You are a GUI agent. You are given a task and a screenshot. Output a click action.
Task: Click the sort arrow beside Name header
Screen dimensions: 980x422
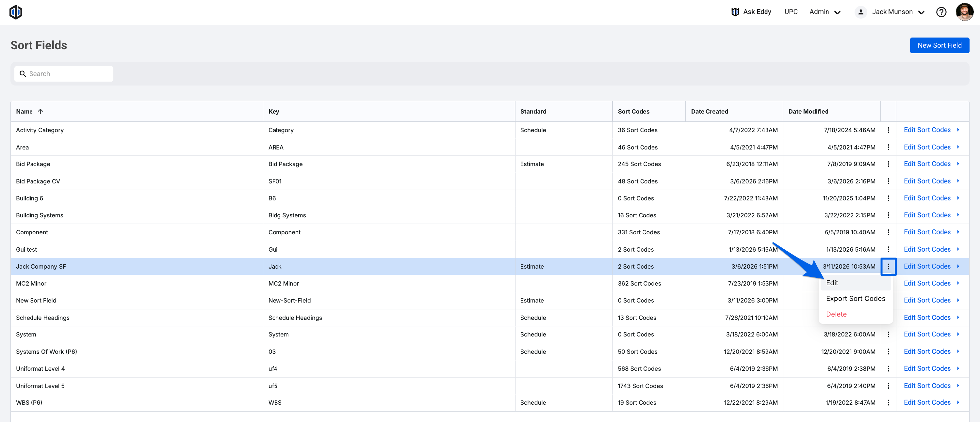[40, 111]
